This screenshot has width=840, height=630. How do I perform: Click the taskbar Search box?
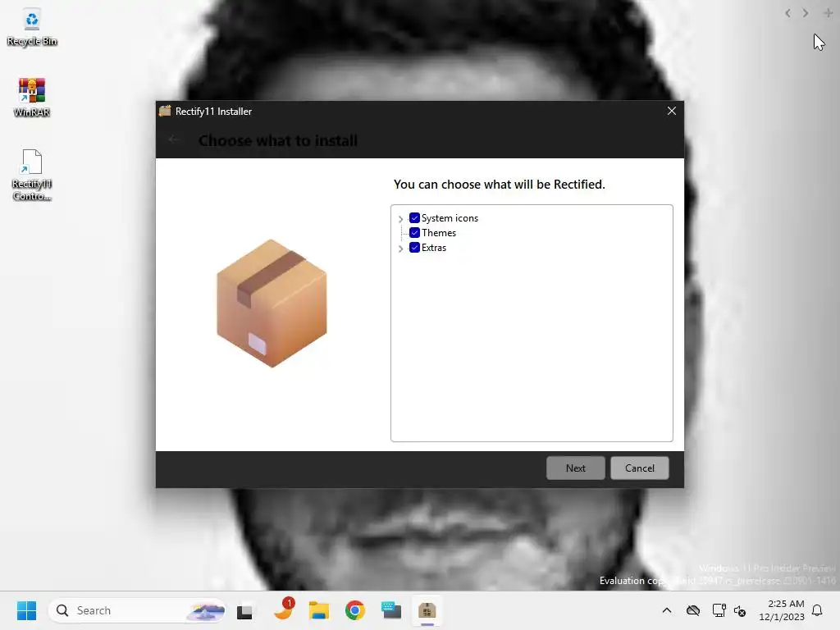138,610
